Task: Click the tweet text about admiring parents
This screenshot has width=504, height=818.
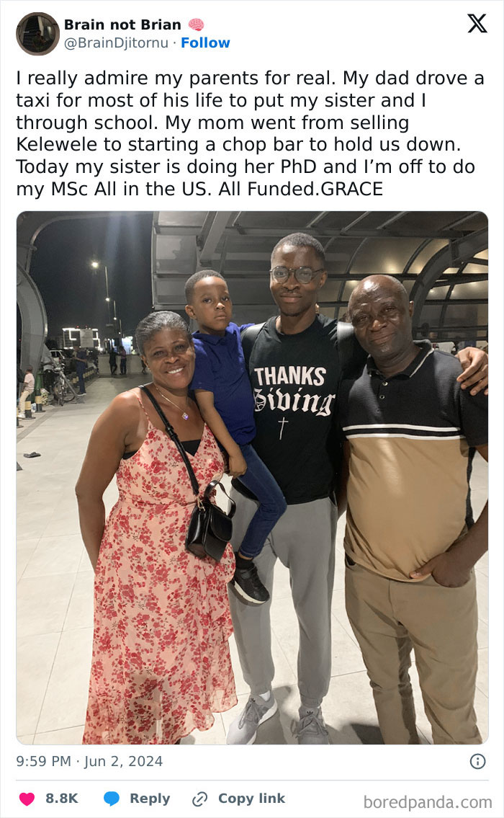Action: pyautogui.click(x=250, y=133)
